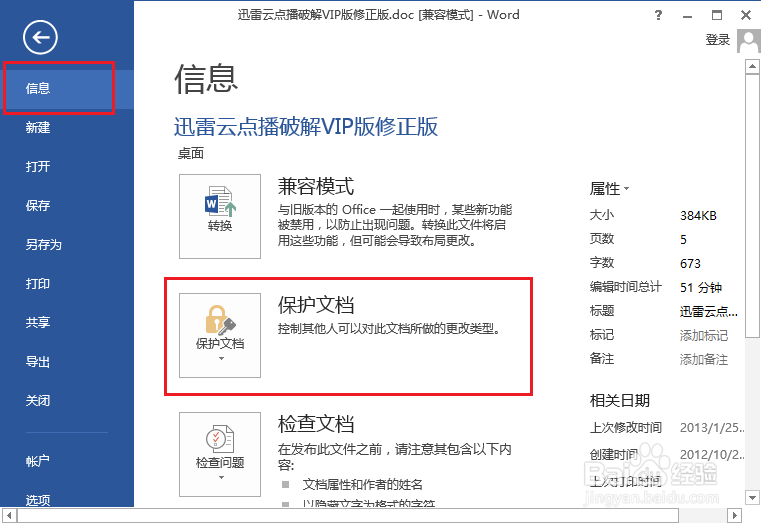Click the vertical scrollbar thumb
This screenshot has width=761, height=524.
[752, 206]
